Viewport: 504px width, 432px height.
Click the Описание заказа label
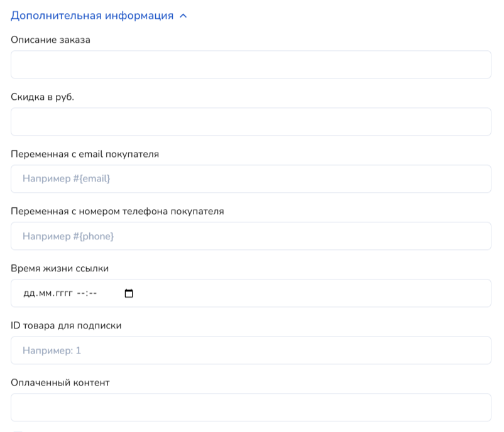pos(51,40)
